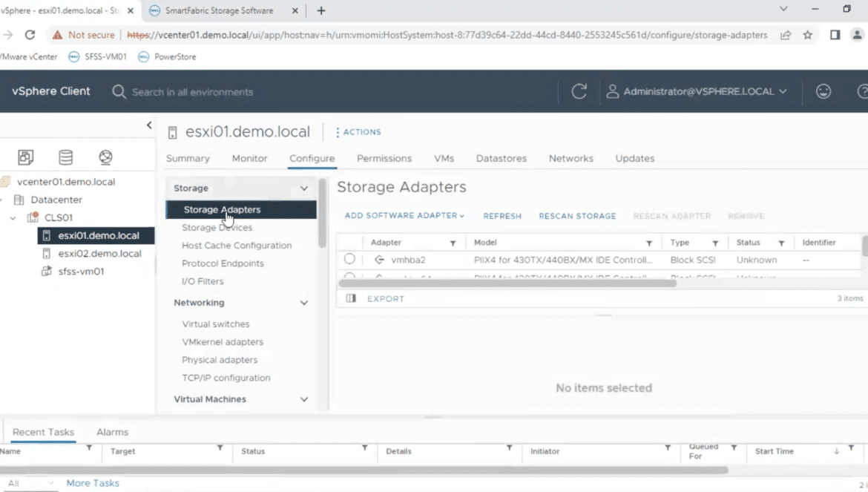Switch to the Monitor tab
This screenshot has width=868, height=492.
[250, 158]
